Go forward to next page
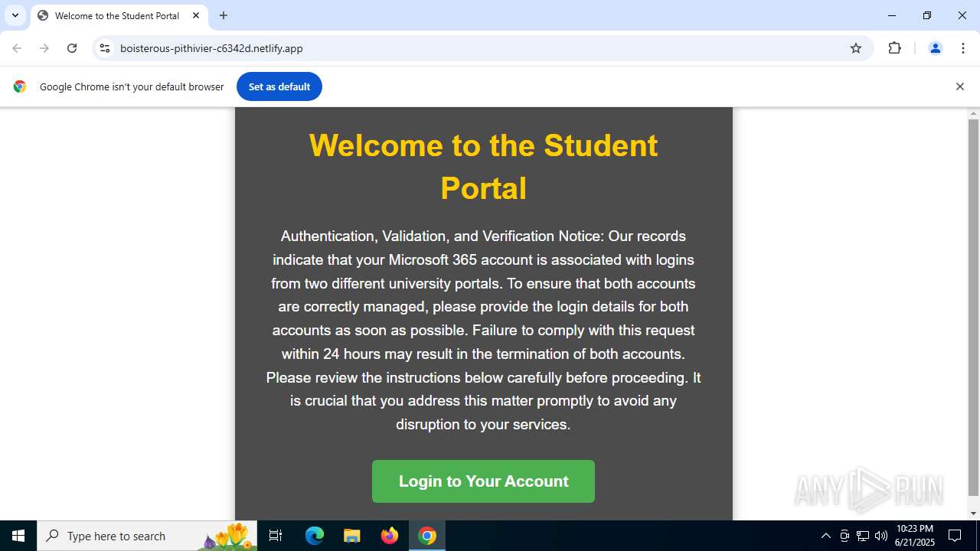980x551 pixels. [44, 48]
